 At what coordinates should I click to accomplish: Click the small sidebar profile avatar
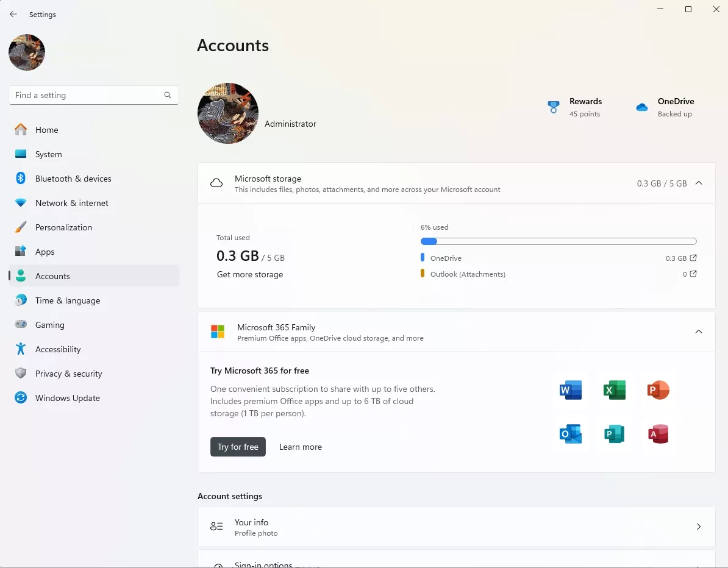pyautogui.click(x=27, y=52)
